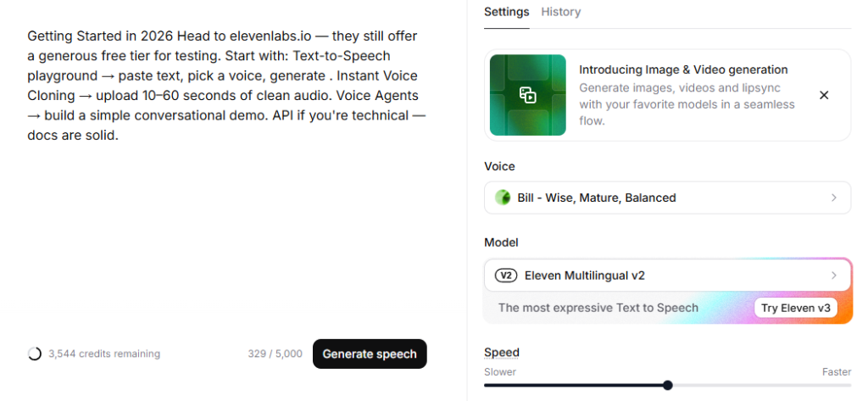Expand the Model selector chevron arrow
Image resolution: width=868 pixels, height=401 pixels.
(x=834, y=276)
